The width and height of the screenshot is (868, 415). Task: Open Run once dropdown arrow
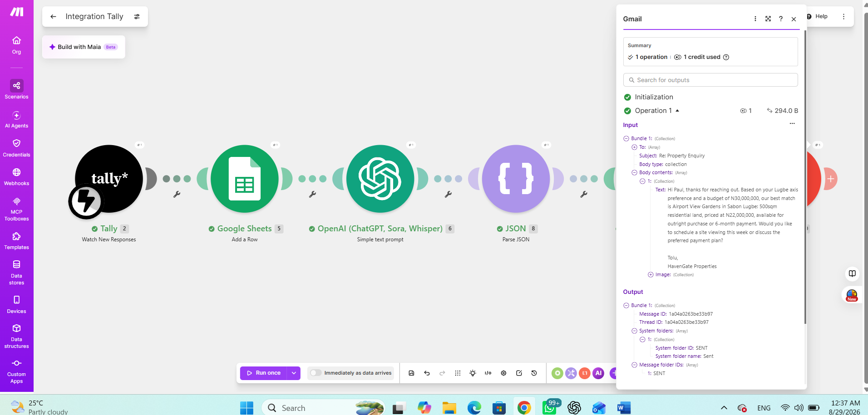[x=294, y=373]
